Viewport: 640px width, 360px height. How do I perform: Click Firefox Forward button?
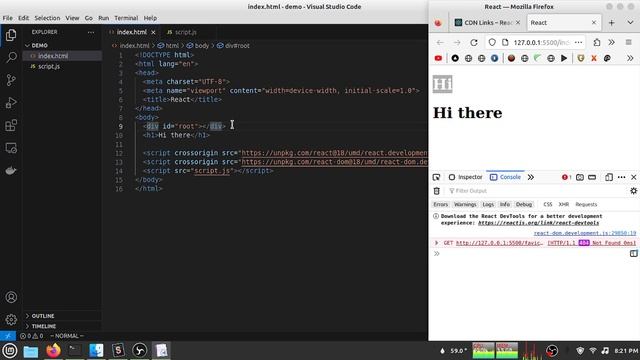click(x=456, y=42)
